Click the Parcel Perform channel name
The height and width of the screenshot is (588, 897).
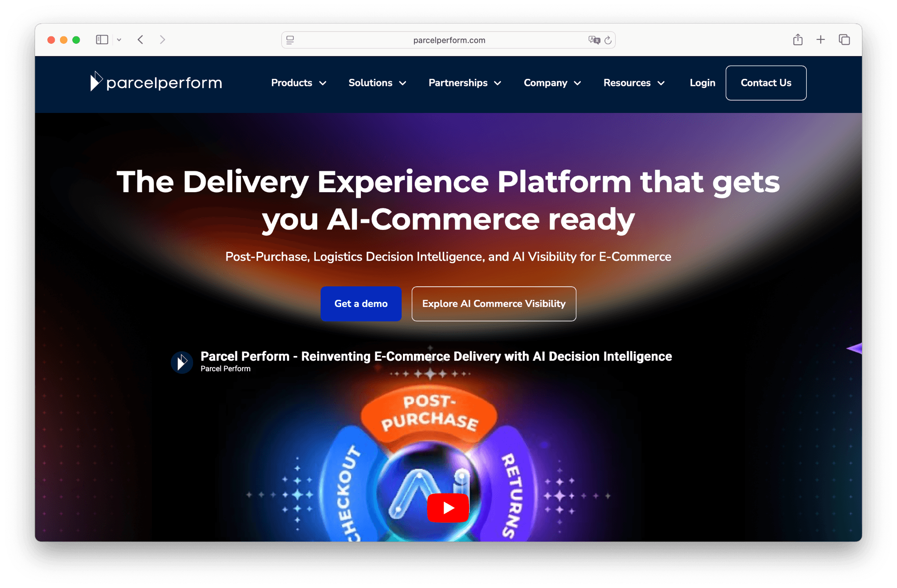pyautogui.click(x=226, y=369)
